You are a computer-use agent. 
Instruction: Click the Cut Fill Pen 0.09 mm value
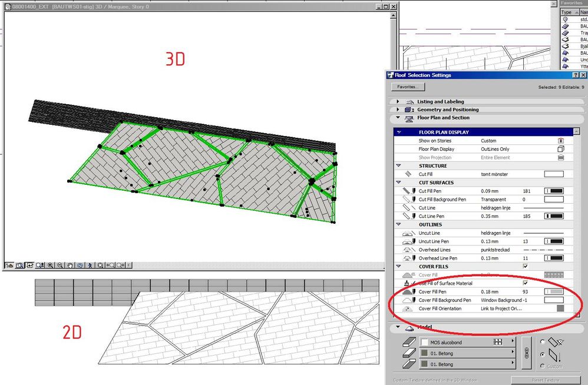490,191
